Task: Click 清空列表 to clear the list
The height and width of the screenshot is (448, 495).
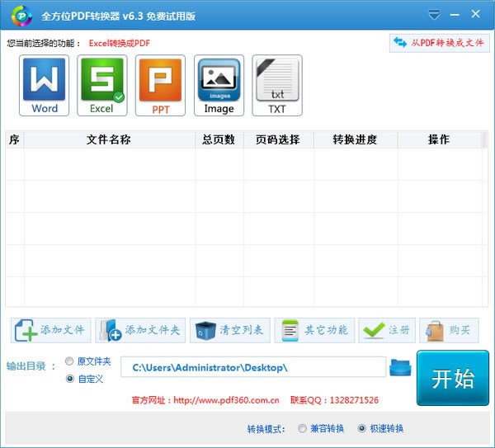Action: coord(229,330)
